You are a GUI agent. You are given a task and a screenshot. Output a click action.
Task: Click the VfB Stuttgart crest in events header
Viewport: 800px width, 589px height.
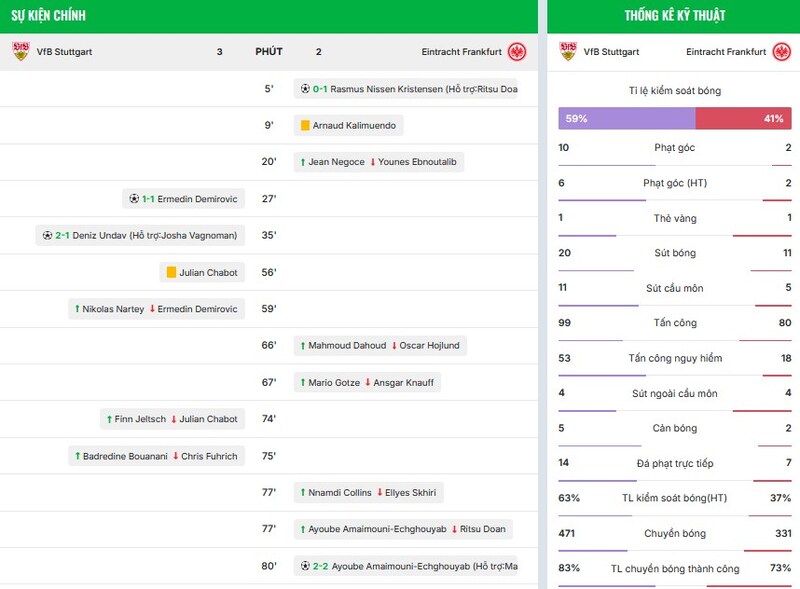21,52
